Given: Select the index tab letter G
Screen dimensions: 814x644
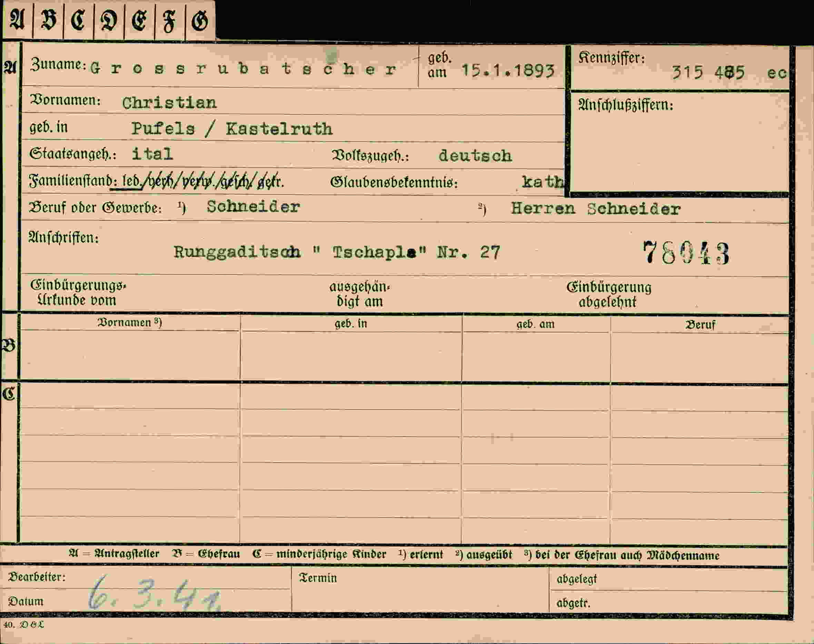Looking at the screenshot, I should coord(200,20).
